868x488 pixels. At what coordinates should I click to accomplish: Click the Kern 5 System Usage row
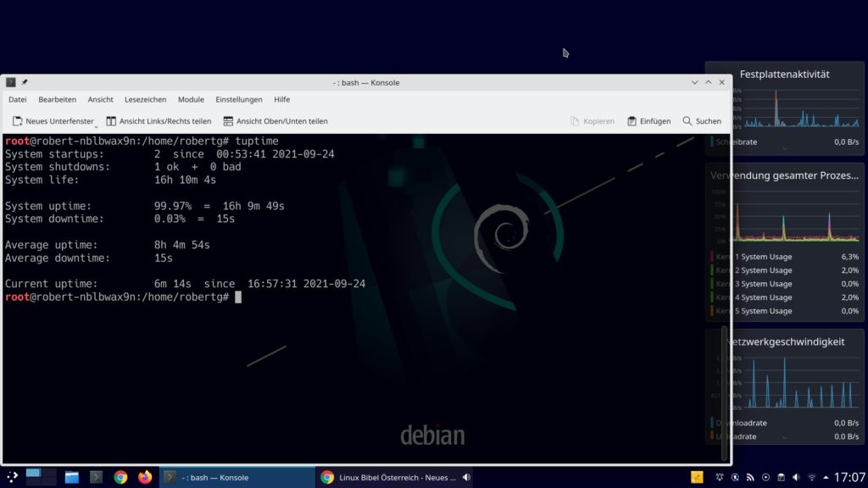pos(784,311)
